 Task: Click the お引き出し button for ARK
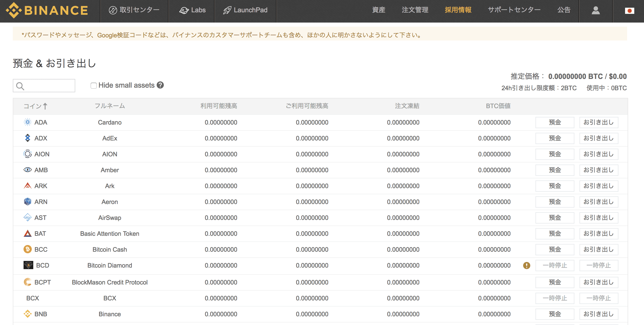[599, 186]
